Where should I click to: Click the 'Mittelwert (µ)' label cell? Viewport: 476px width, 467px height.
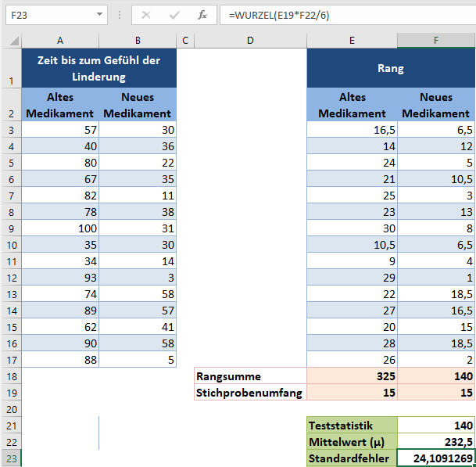tap(353, 441)
